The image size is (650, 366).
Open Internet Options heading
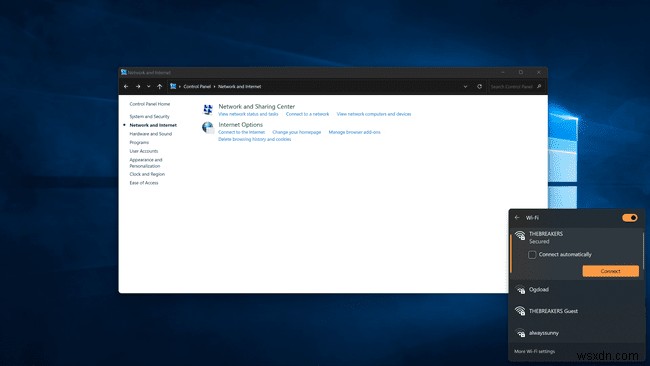click(240, 125)
